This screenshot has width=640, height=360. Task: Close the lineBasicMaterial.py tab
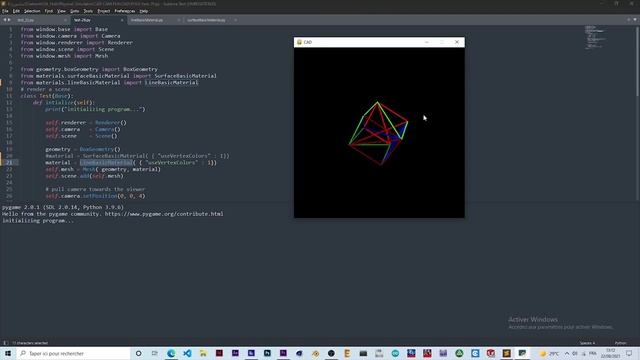pyautogui.click(x=178, y=20)
